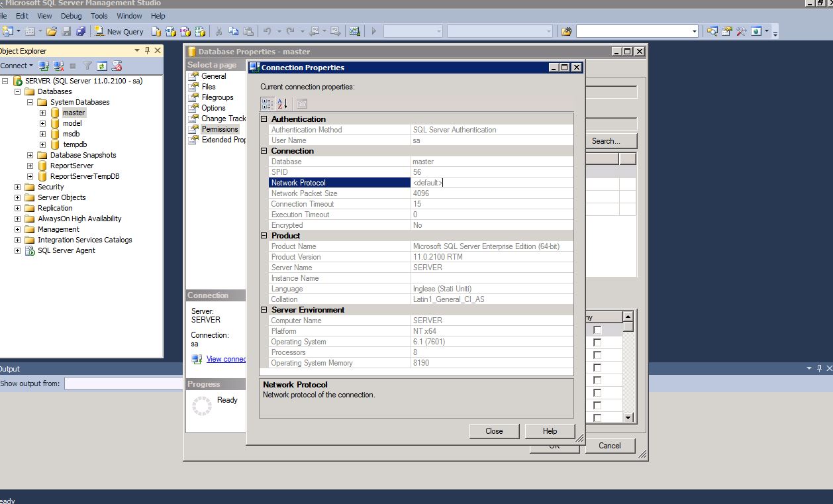Click the Copy toolbar icon
Viewport: 833px width, 504px height.
pos(233,31)
